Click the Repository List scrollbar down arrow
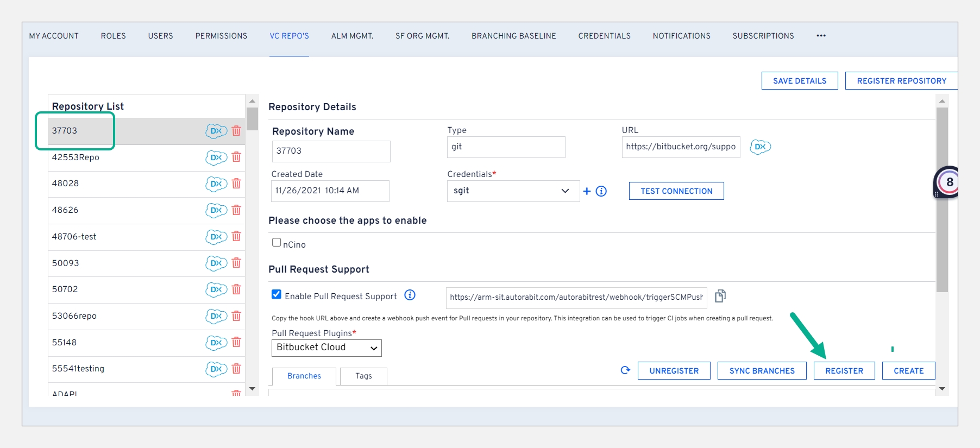 coord(252,389)
